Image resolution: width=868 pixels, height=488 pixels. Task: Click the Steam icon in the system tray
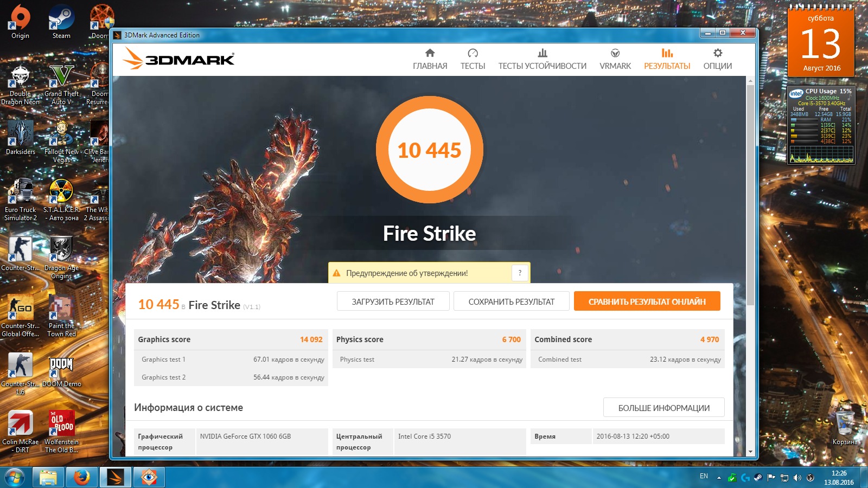758,478
